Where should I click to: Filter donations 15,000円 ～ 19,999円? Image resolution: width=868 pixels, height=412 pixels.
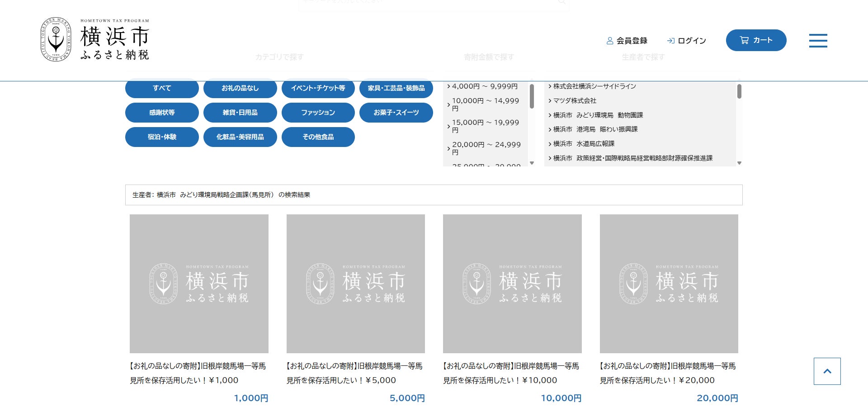[x=485, y=126]
